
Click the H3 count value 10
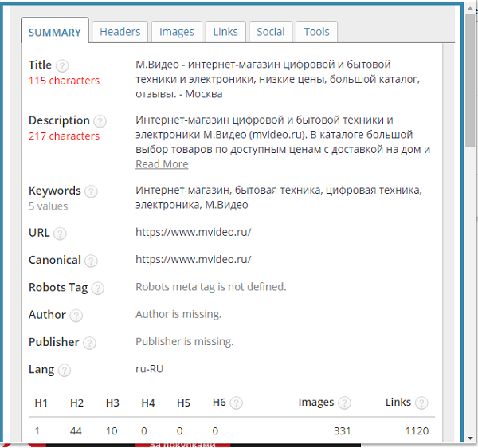(x=112, y=431)
